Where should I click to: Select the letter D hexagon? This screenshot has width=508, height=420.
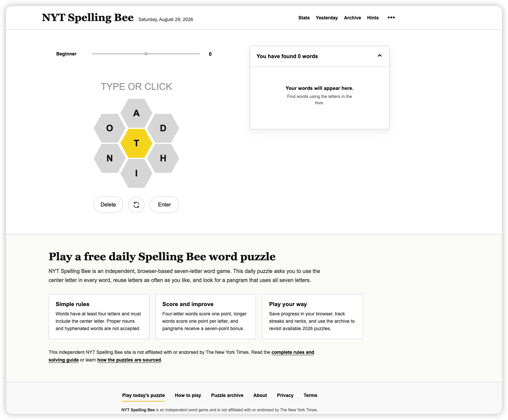[163, 128]
